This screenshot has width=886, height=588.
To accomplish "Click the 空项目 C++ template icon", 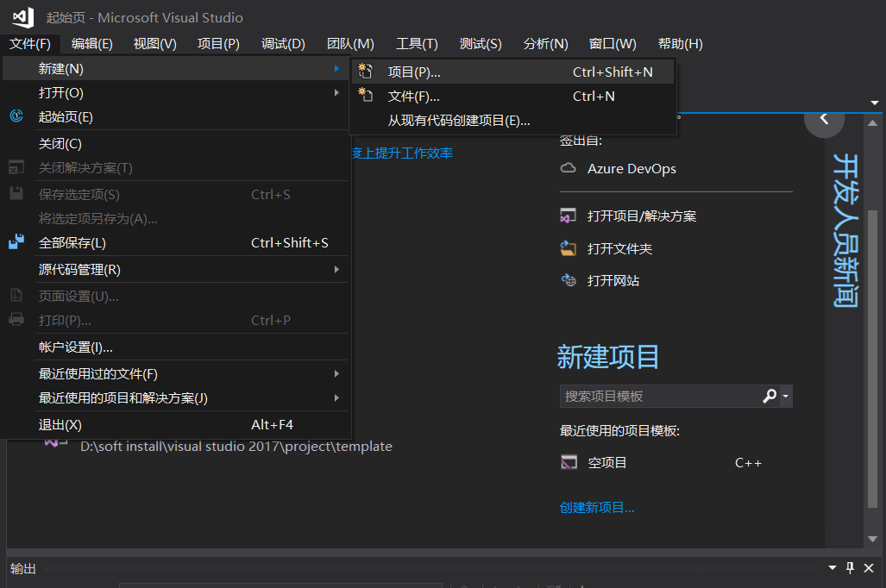I will pyautogui.click(x=570, y=462).
